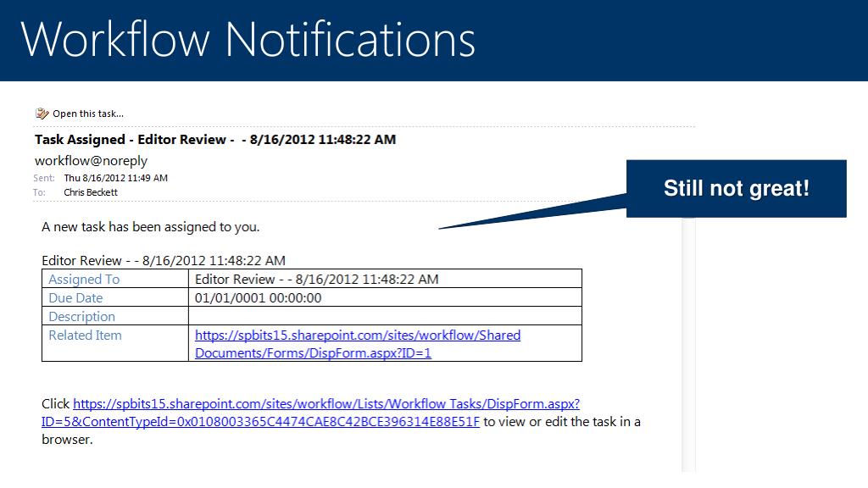Open the Related Item DispForm.aspx?ID=1 link
This screenshot has height=488, width=868.
(x=358, y=344)
